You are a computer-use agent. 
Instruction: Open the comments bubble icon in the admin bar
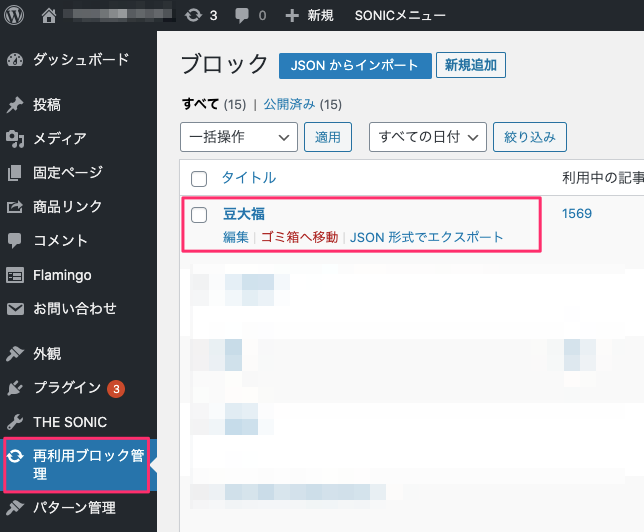click(242, 16)
